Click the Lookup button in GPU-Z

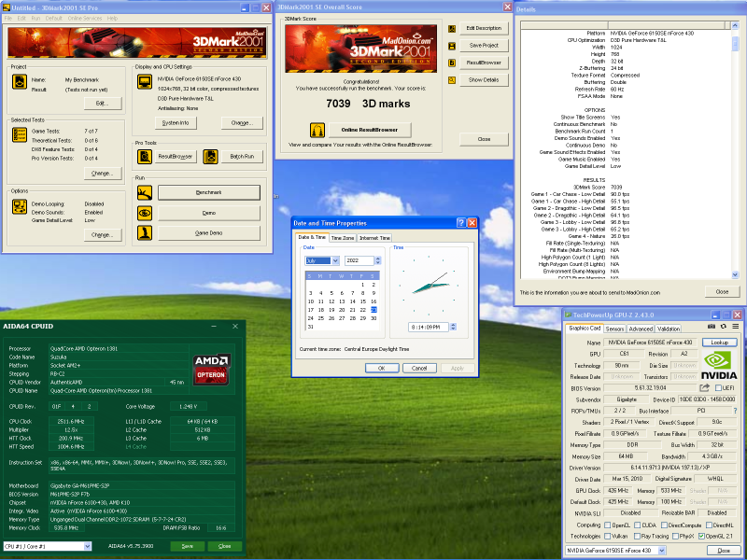coord(719,343)
